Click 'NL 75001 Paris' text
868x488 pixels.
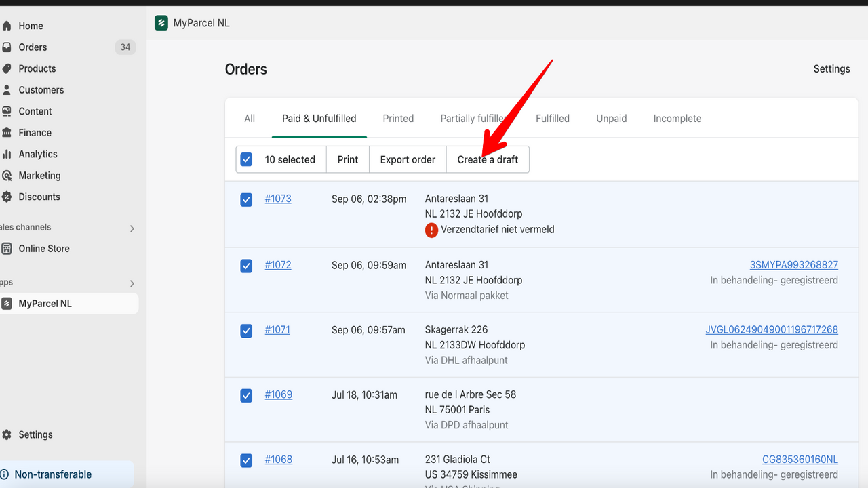click(x=457, y=410)
